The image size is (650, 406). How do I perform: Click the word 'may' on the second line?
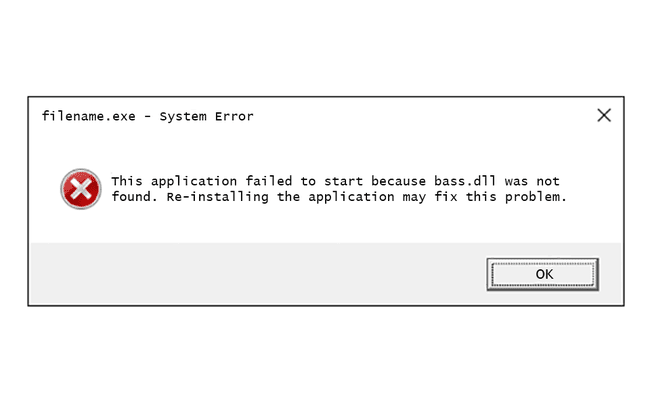tap(414, 198)
